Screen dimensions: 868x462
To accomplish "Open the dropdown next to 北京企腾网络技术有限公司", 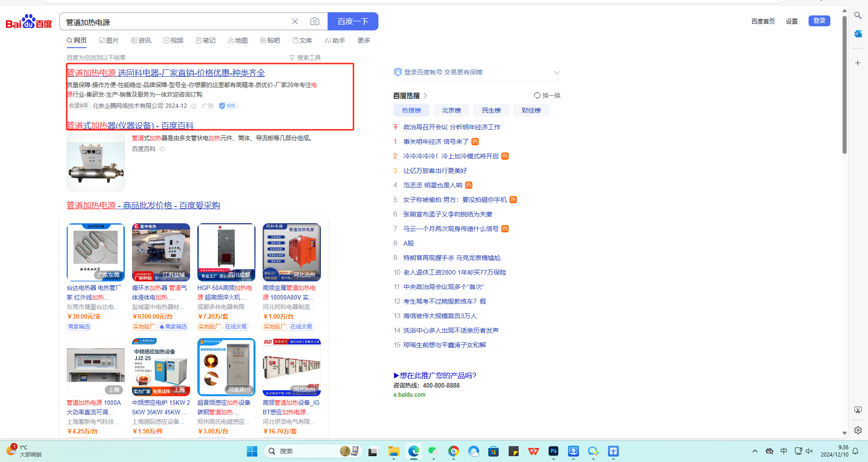I will point(194,106).
